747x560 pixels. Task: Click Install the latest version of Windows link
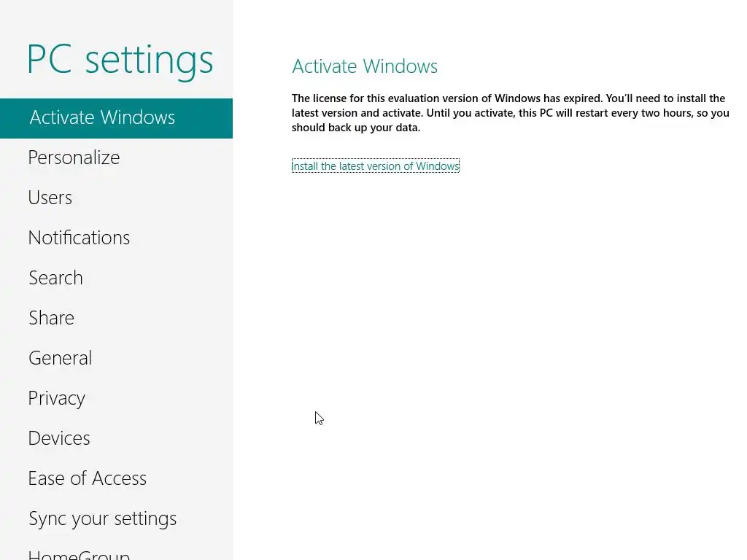376,166
